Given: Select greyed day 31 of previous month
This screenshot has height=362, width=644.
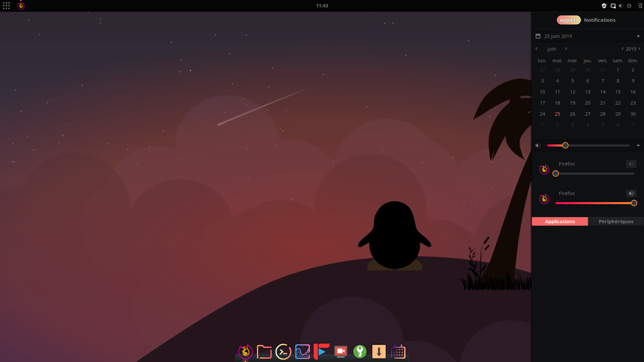Looking at the screenshot, I should tap(603, 70).
